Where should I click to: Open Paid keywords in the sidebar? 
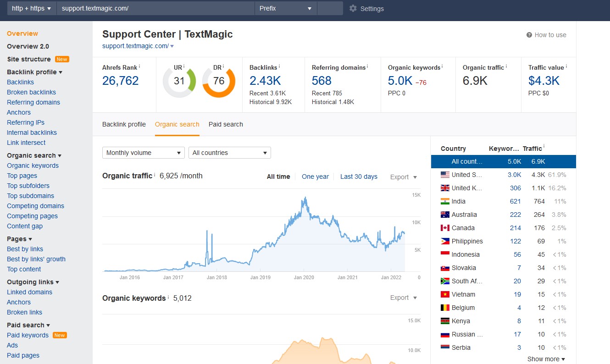tap(28, 335)
